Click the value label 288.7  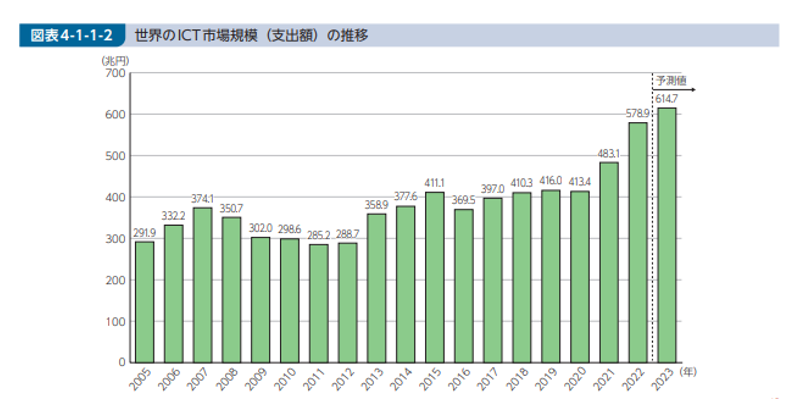pos(348,234)
